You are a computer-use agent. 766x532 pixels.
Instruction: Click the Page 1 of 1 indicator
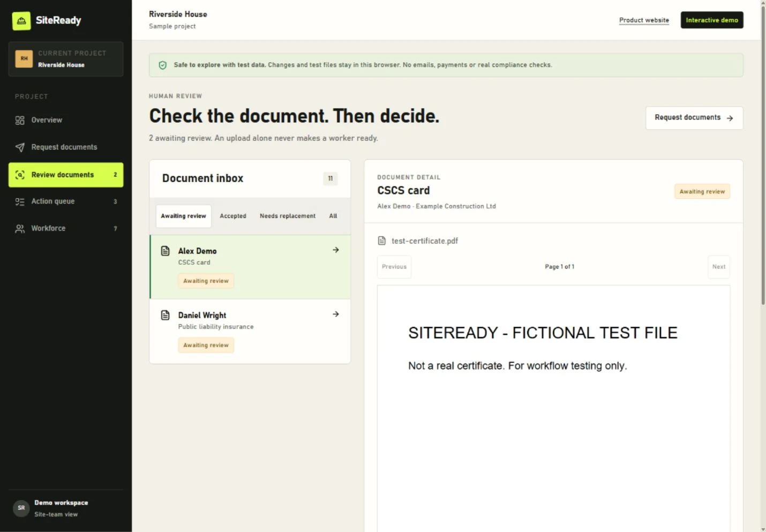[560, 267]
